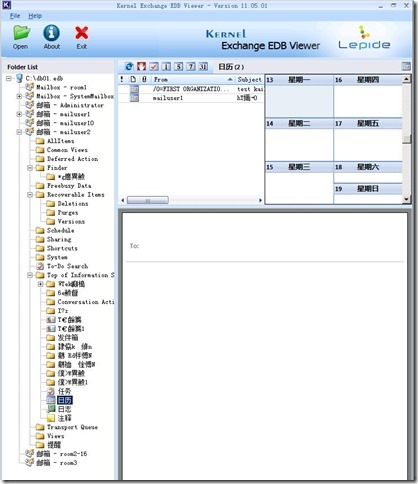Open the Deletions folder
Screen dimensions: 418x484
[x=73, y=204]
